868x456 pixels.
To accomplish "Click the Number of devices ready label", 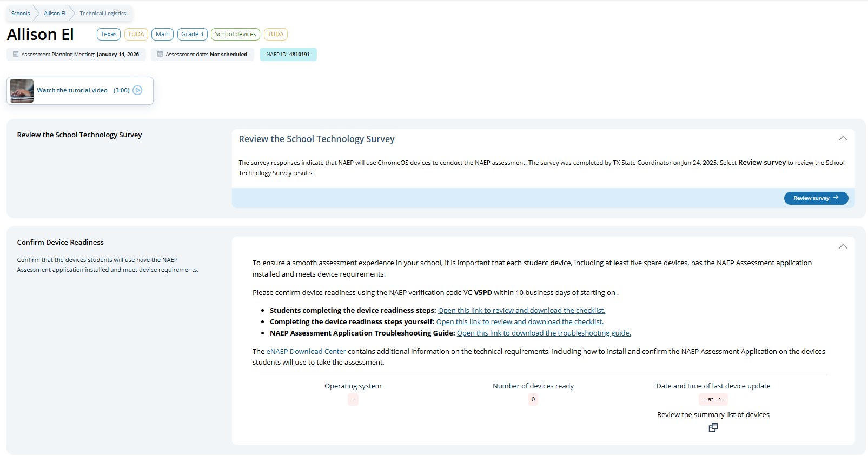I will pyautogui.click(x=533, y=386).
